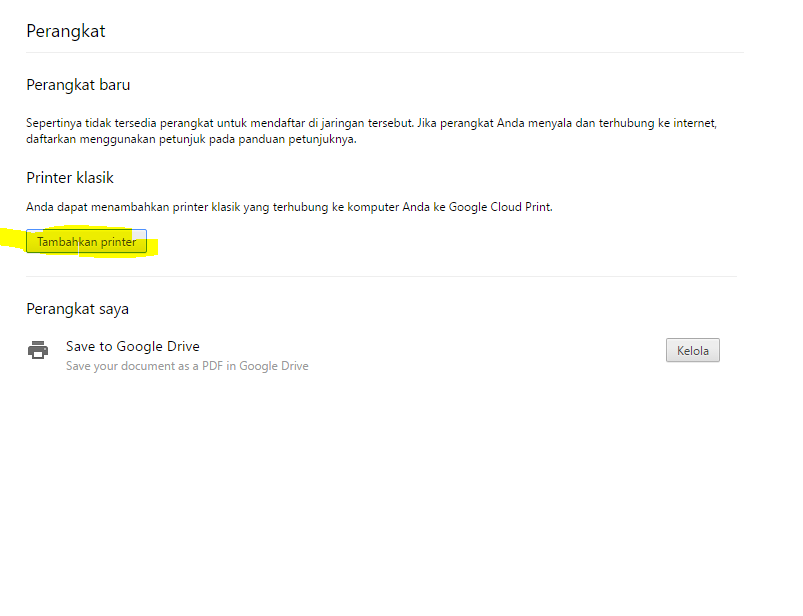Viewport: 803px width, 616px height.
Task: Select the Perangkat baru section title
Action: [78, 85]
